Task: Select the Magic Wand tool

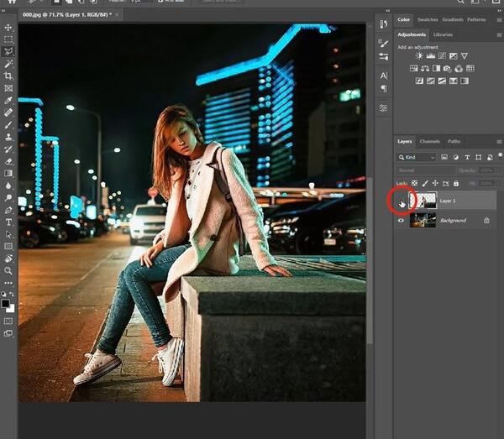Action: (x=8, y=64)
